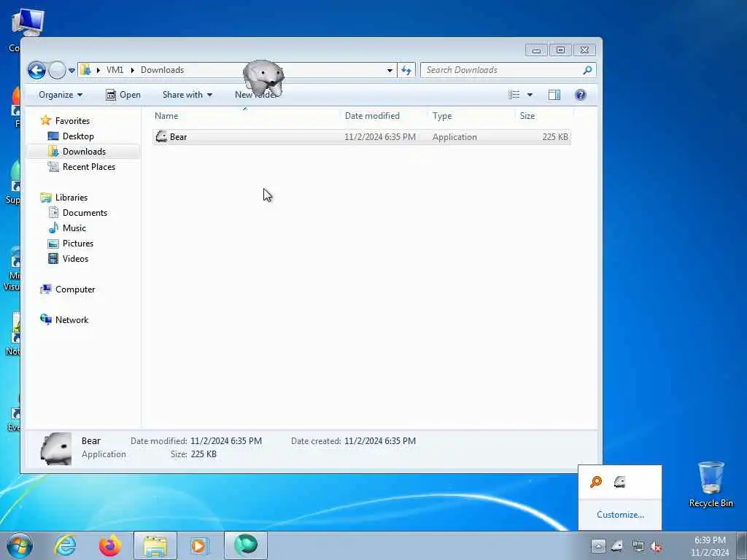
Task: Click the muted volume tray icon
Action: 657,547
